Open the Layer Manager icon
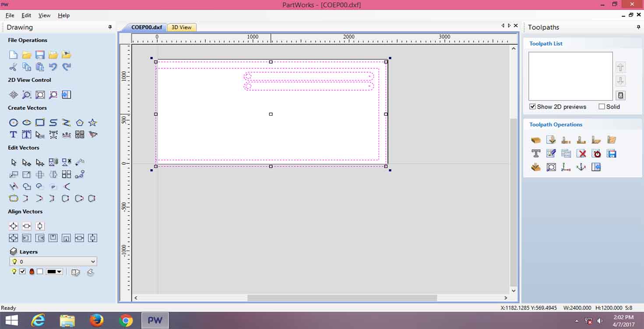The image size is (644, 329). point(76,272)
